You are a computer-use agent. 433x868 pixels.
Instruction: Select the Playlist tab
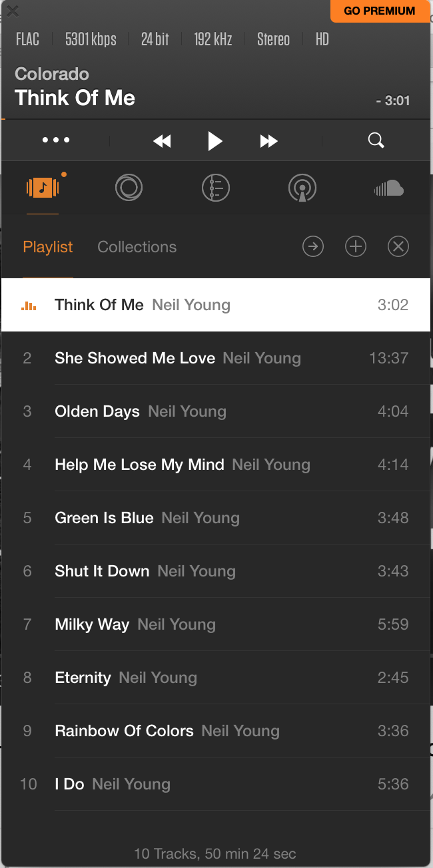pyautogui.click(x=48, y=247)
